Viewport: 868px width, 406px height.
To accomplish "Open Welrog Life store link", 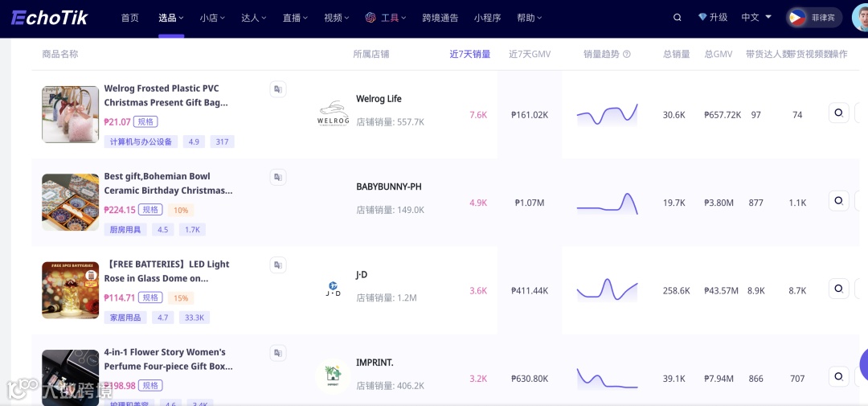I will click(379, 99).
